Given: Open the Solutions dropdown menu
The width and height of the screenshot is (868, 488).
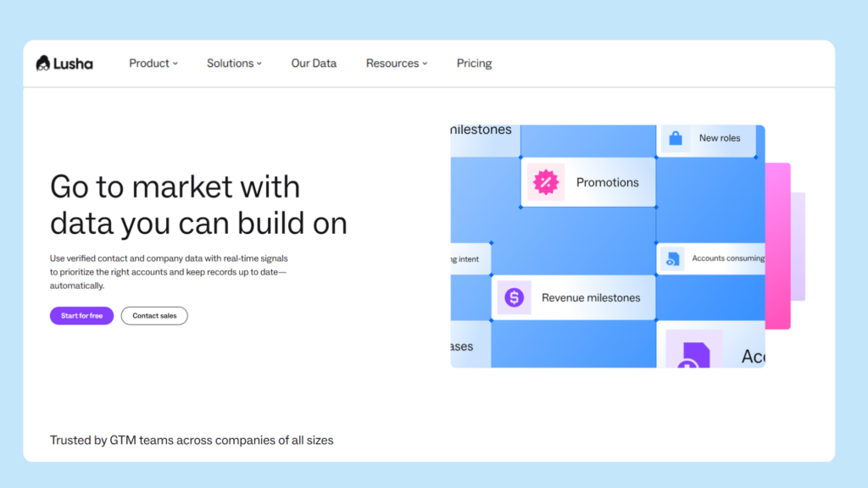Looking at the screenshot, I should tap(234, 64).
